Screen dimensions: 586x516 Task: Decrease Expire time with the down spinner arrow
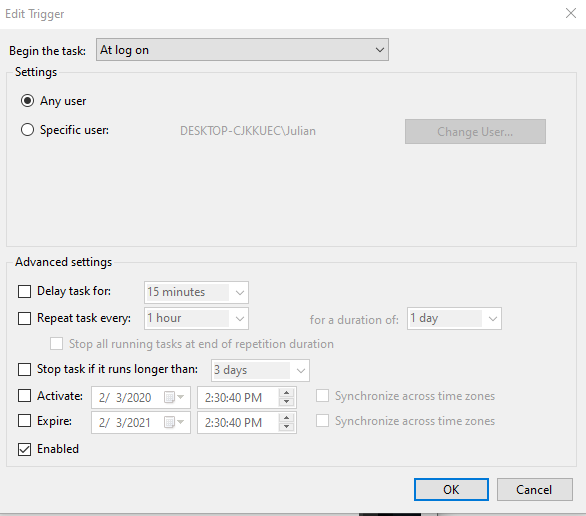pos(286,427)
